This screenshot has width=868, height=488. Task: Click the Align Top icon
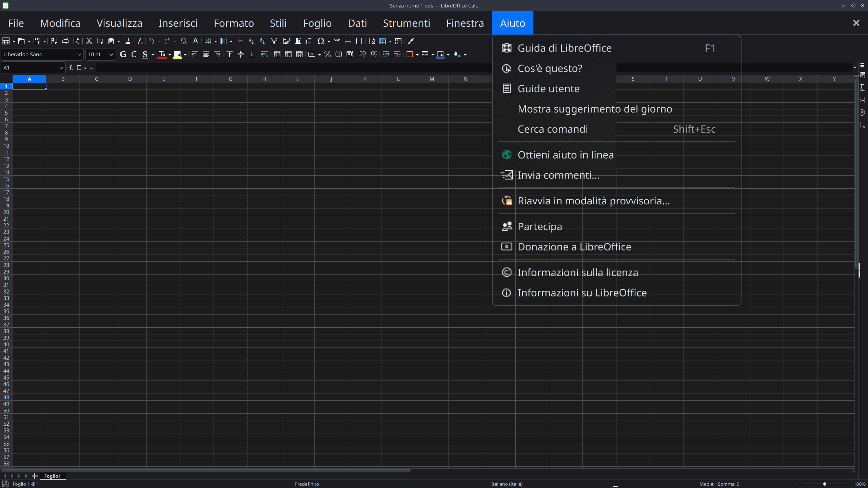tap(230, 54)
